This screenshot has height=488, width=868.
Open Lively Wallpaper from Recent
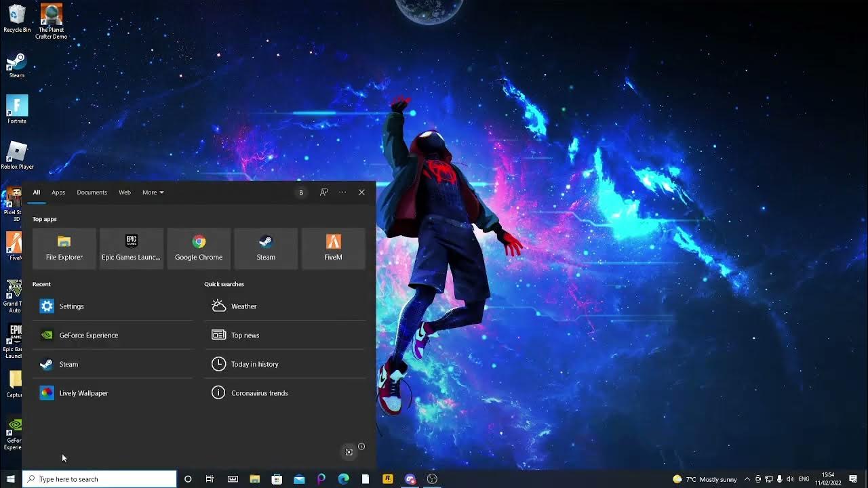113,393
